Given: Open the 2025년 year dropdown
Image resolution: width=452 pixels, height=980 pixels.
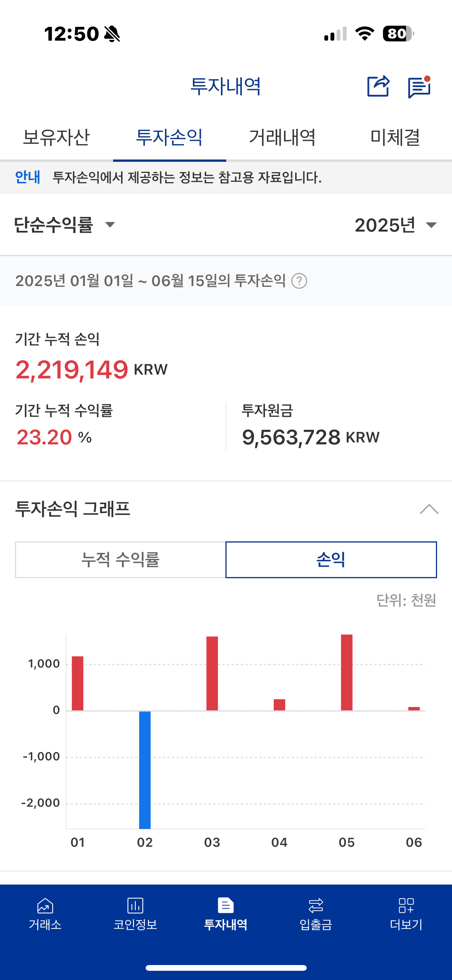Looking at the screenshot, I should point(396,225).
